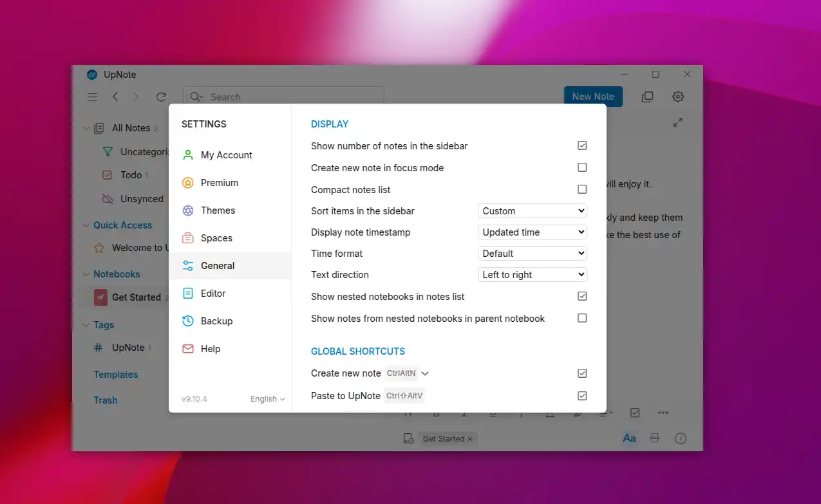This screenshot has width=821, height=504.
Task: Open the Sort items in sidebar dropdown
Action: 533,211
